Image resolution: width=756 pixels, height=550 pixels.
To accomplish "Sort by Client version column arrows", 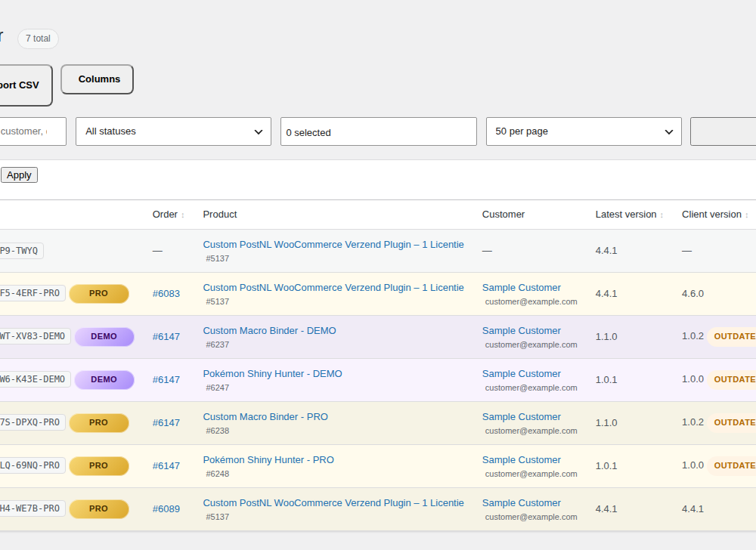I will pos(746,215).
